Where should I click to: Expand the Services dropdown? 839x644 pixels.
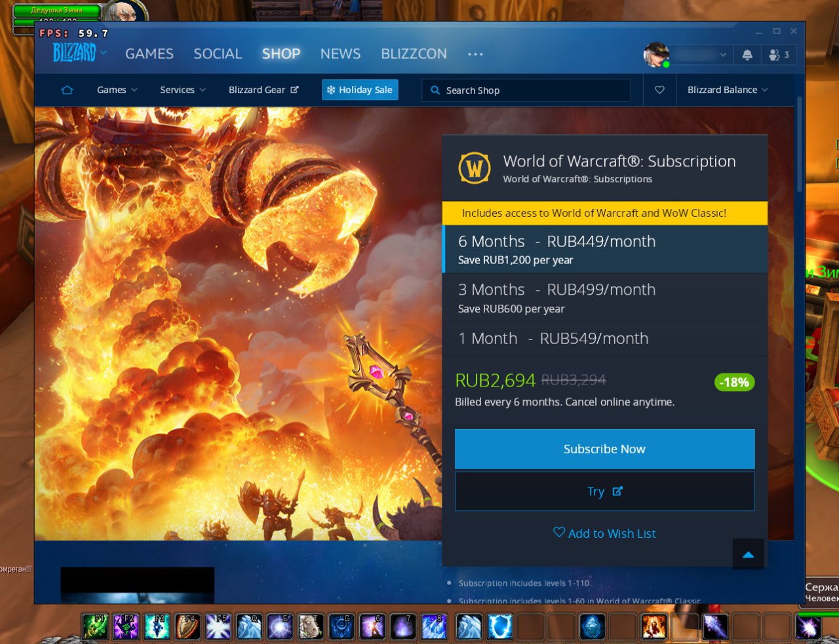coord(183,90)
